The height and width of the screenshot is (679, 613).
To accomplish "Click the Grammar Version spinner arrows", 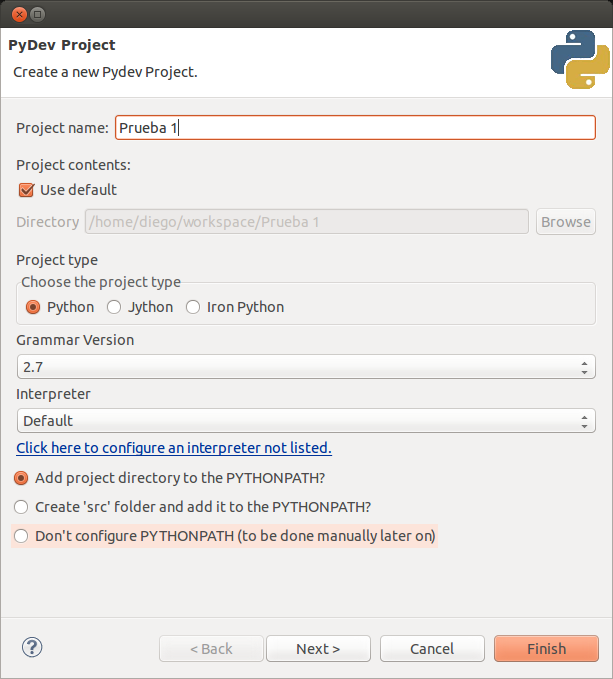I will (584, 367).
